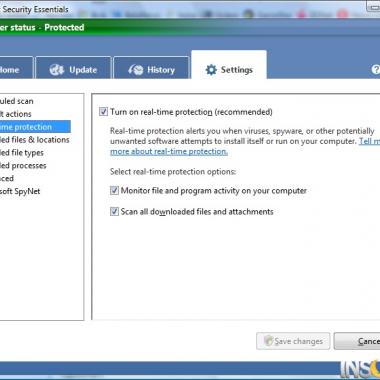Select Microsoft SpyNet in settings list

pos(20,191)
